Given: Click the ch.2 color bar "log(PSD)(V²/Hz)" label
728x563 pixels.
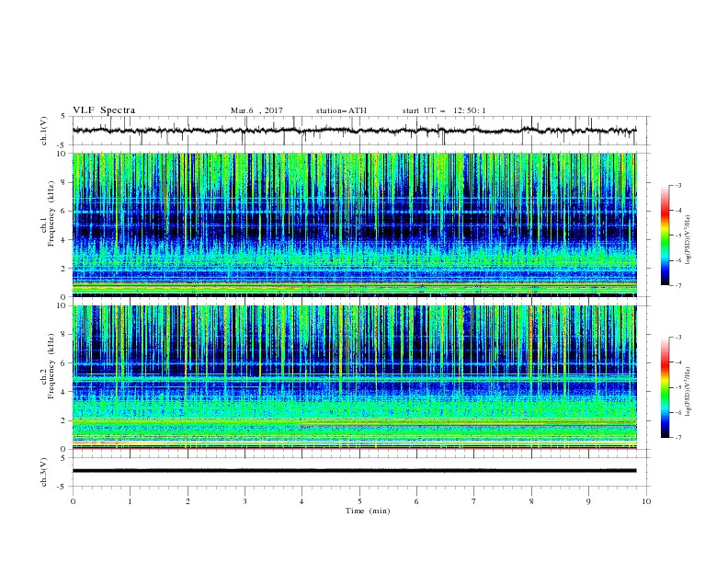Looking at the screenshot, I should (x=688, y=391).
